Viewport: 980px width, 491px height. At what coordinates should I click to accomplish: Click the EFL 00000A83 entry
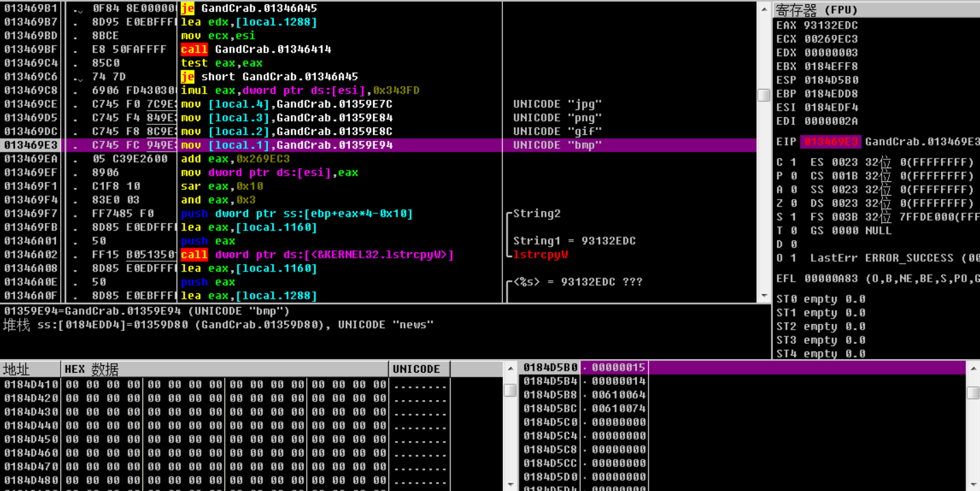tap(878, 278)
